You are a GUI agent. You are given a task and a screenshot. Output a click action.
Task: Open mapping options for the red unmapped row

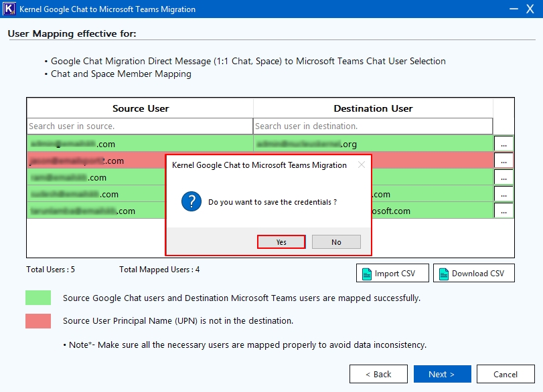click(503, 160)
